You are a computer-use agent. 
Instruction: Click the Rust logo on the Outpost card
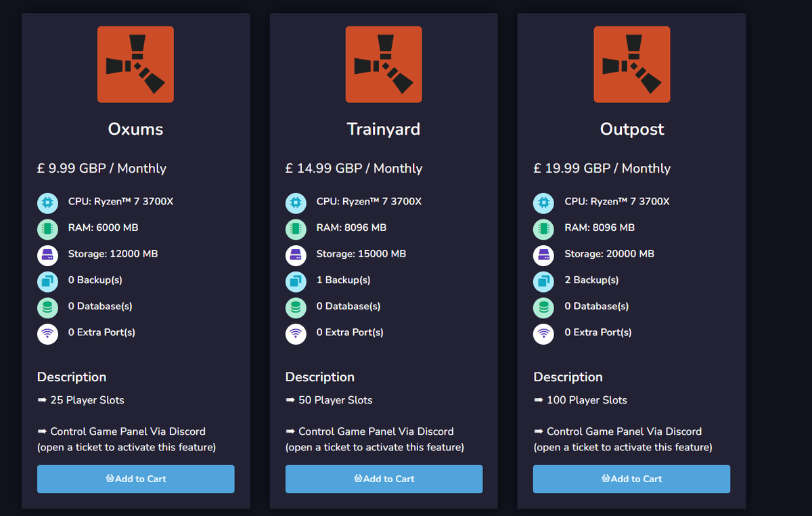632,64
